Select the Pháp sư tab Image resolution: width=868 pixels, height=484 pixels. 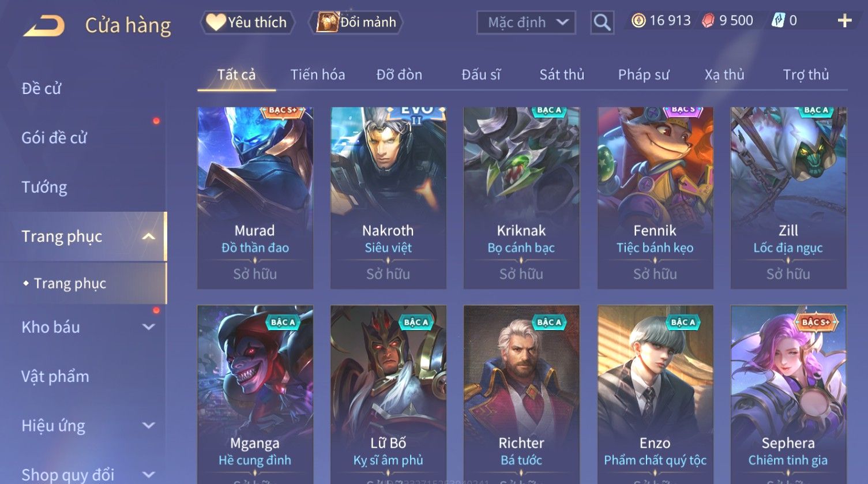click(644, 74)
